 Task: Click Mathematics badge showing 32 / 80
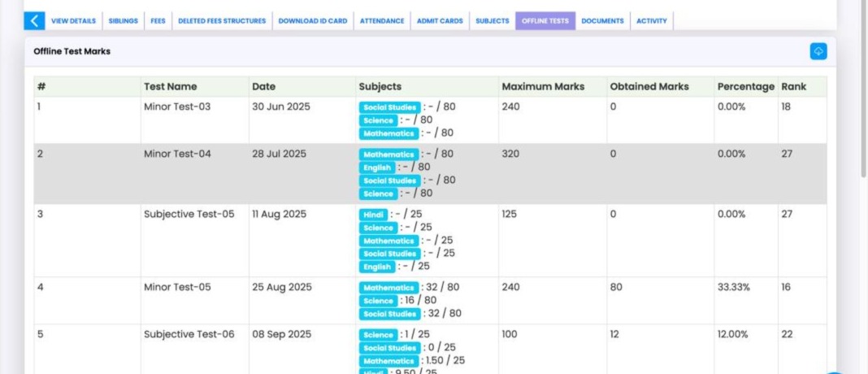click(x=388, y=288)
